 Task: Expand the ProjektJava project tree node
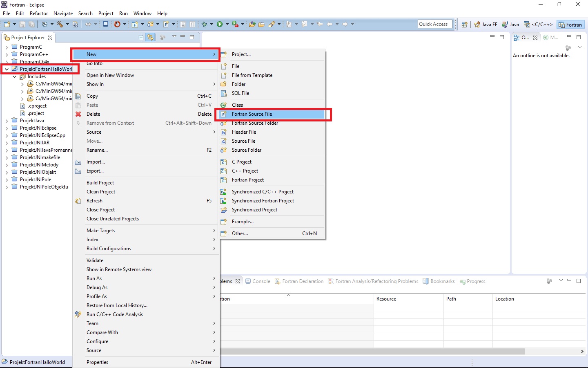pyautogui.click(x=7, y=121)
